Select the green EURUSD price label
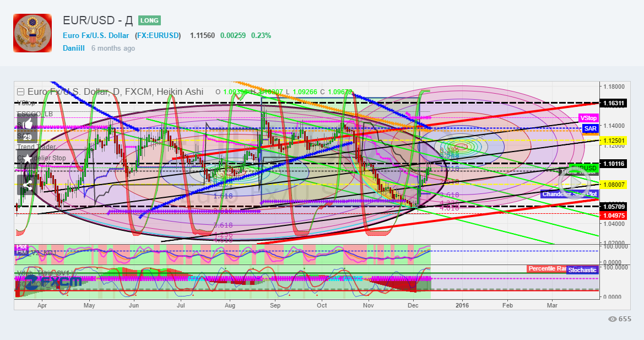 [583, 168]
